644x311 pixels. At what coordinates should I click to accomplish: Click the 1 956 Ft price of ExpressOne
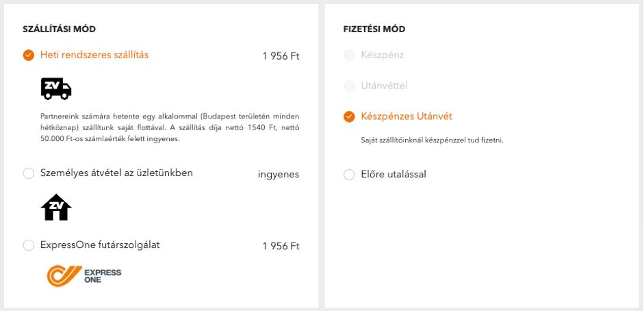pyautogui.click(x=281, y=246)
